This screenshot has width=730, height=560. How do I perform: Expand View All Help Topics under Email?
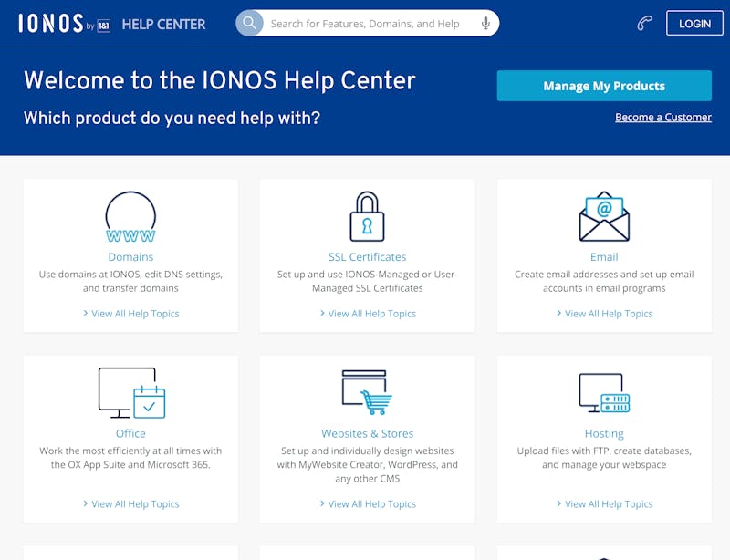tap(609, 314)
